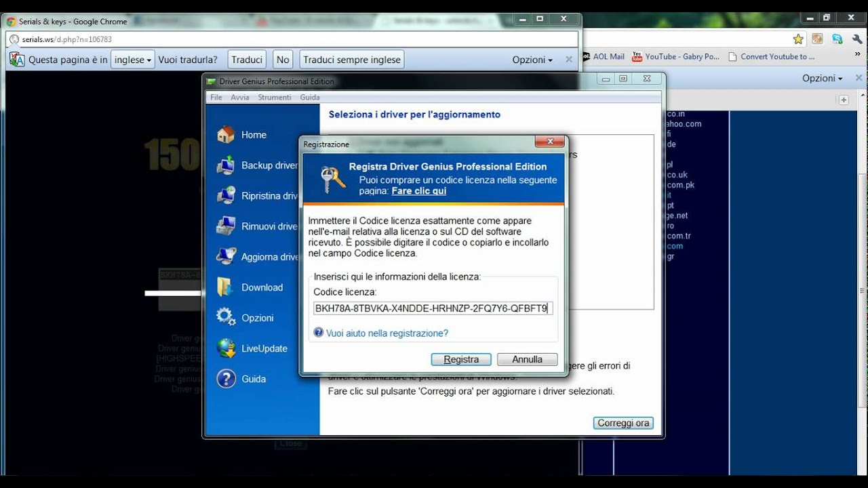Select Ripristina driver in the sidebar
Viewport: 868px width, 488px height.
click(258, 196)
